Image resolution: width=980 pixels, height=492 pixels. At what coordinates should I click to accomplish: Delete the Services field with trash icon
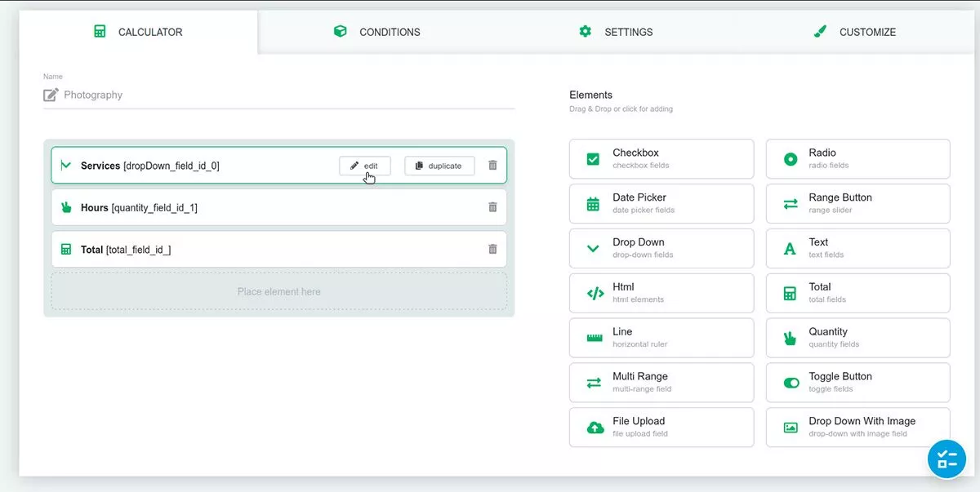point(492,165)
